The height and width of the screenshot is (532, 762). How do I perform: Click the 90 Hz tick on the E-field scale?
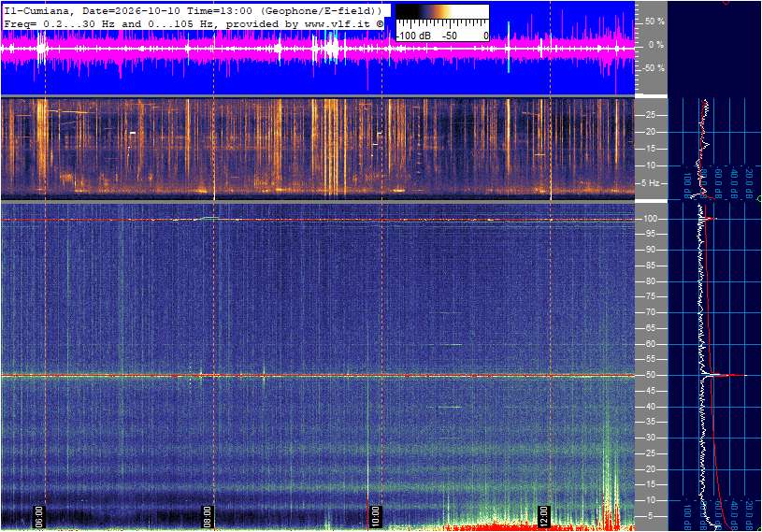(650, 250)
